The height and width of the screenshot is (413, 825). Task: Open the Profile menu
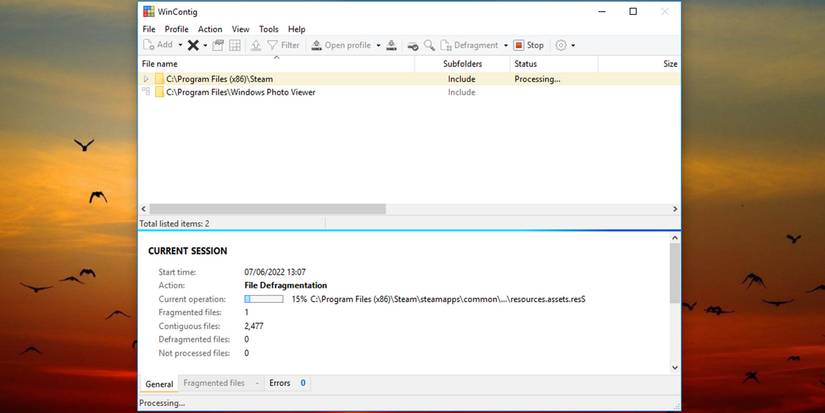coord(176,29)
